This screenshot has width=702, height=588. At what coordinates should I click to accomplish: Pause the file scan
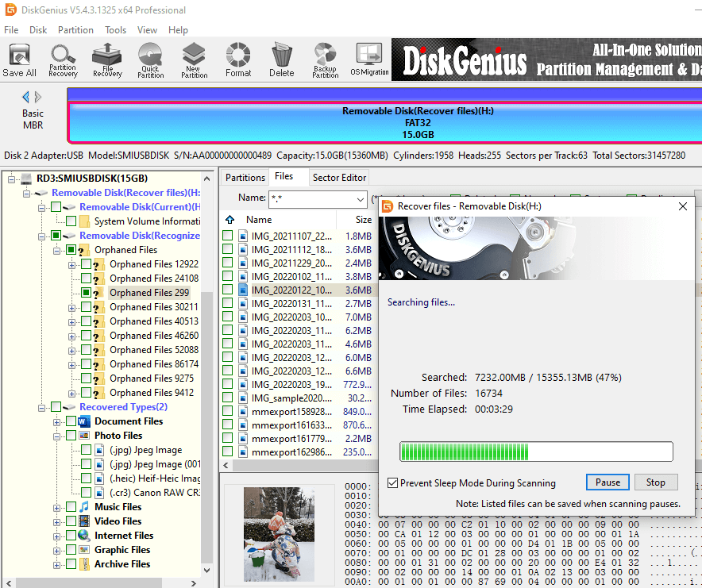click(x=607, y=482)
